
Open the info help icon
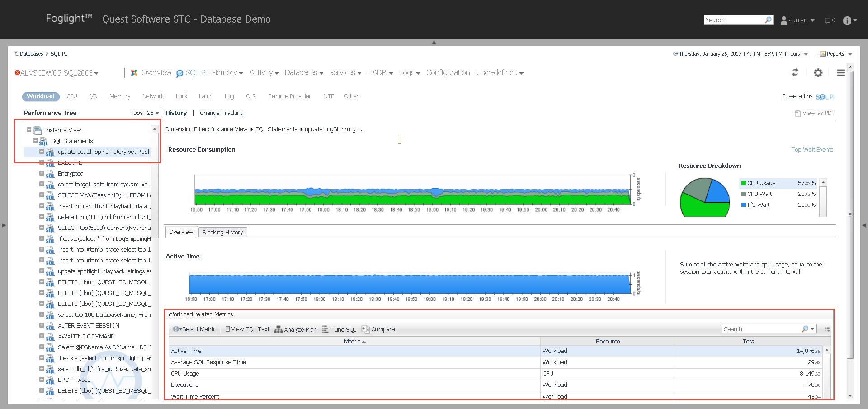pyautogui.click(x=847, y=20)
